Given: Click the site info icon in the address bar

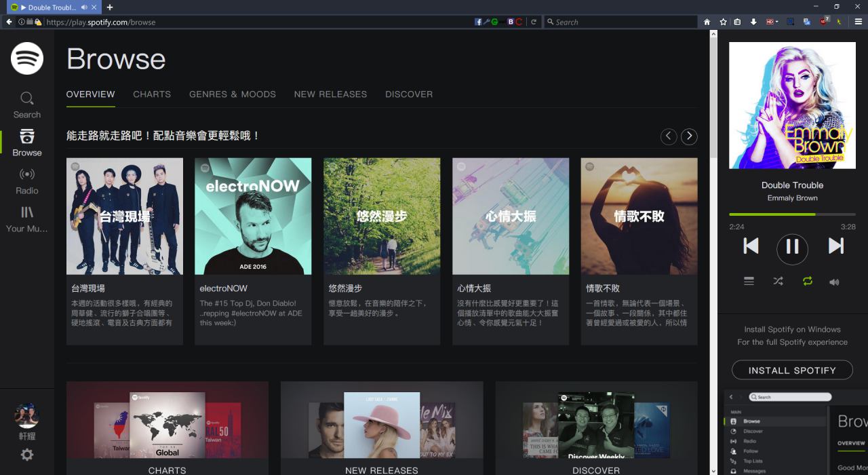Looking at the screenshot, I should (22, 22).
